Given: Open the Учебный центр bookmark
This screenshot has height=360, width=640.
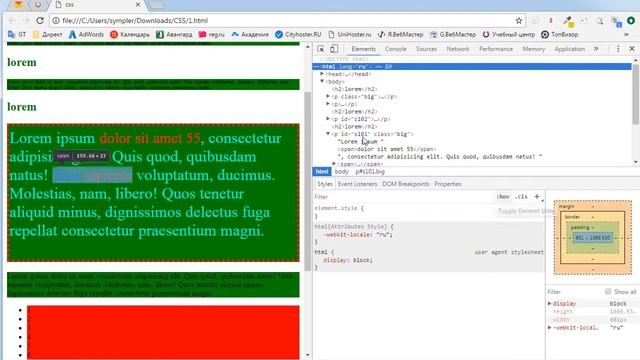Looking at the screenshot, I should pos(509,35).
